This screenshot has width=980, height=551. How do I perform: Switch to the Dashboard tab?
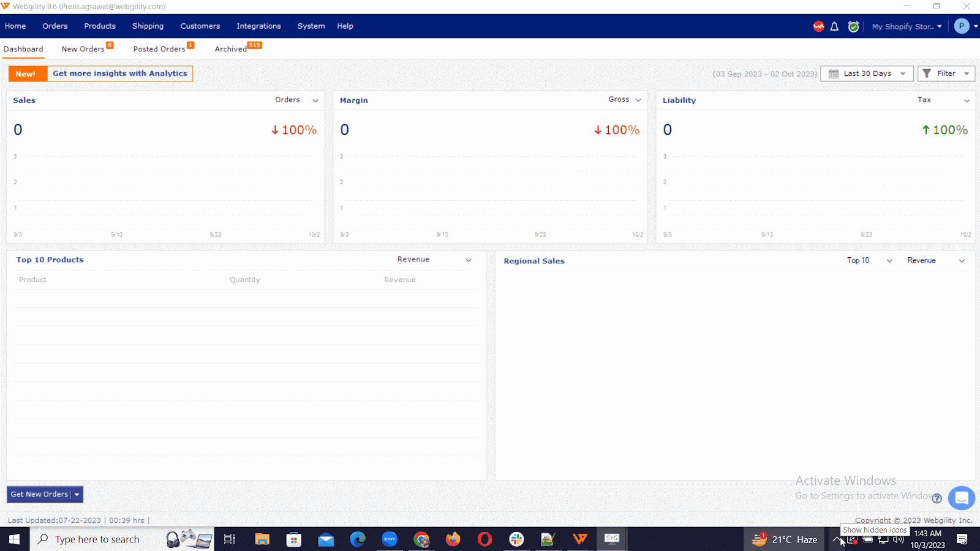pos(23,49)
